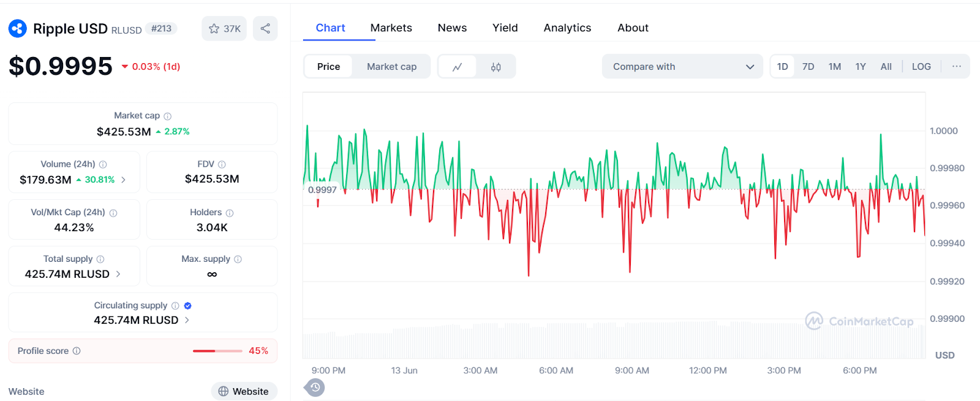The height and width of the screenshot is (401, 980).
Task: Open the Compare with dropdown
Action: [682, 66]
